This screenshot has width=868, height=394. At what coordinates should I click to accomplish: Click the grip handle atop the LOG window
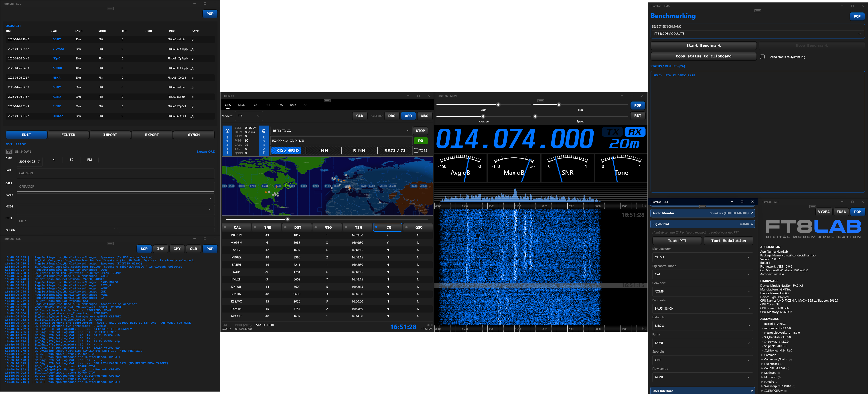(110, 8)
